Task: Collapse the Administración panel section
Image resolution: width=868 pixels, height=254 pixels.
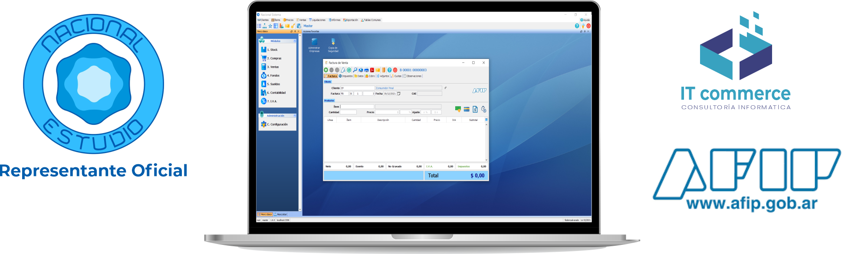Action: point(295,116)
